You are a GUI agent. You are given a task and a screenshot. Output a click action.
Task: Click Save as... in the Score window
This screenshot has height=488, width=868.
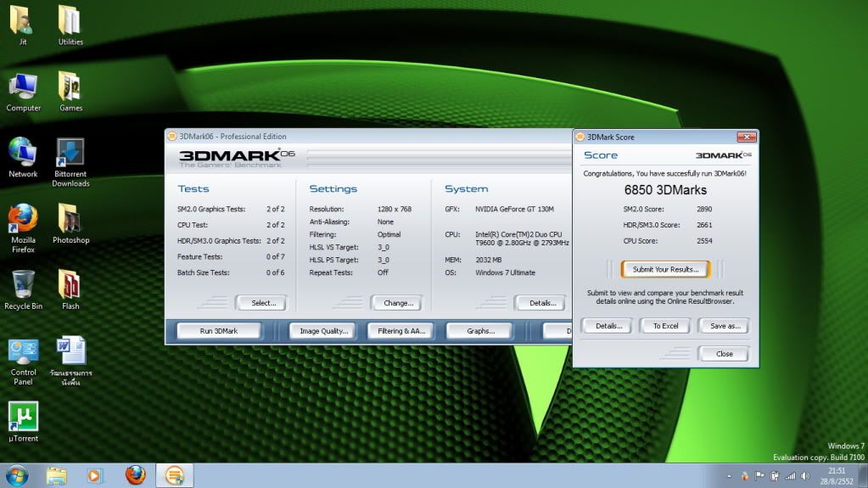point(724,326)
